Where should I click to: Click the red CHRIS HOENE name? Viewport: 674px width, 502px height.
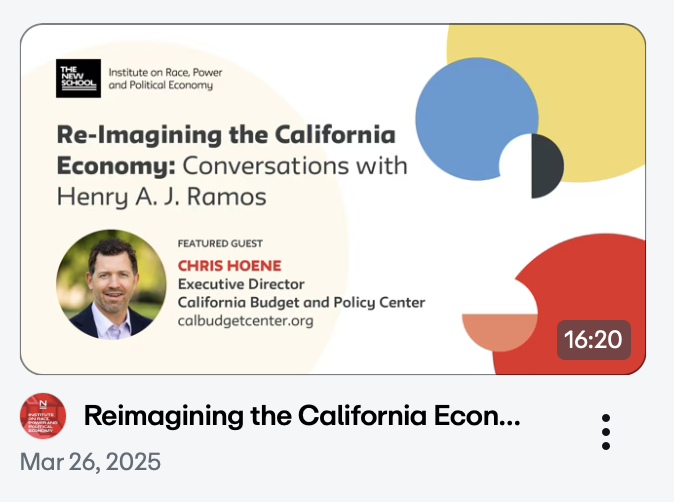[230, 266]
